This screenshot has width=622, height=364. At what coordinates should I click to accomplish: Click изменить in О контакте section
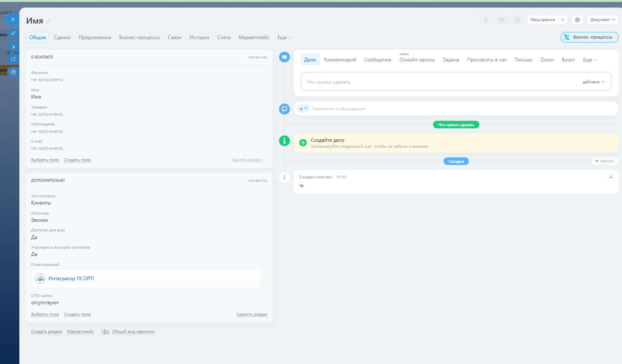click(x=258, y=57)
